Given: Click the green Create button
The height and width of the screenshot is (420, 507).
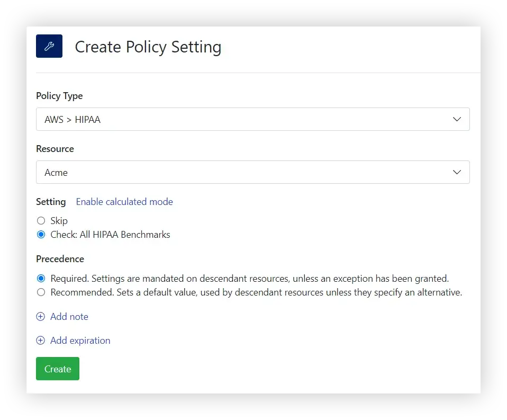Looking at the screenshot, I should point(58,369).
